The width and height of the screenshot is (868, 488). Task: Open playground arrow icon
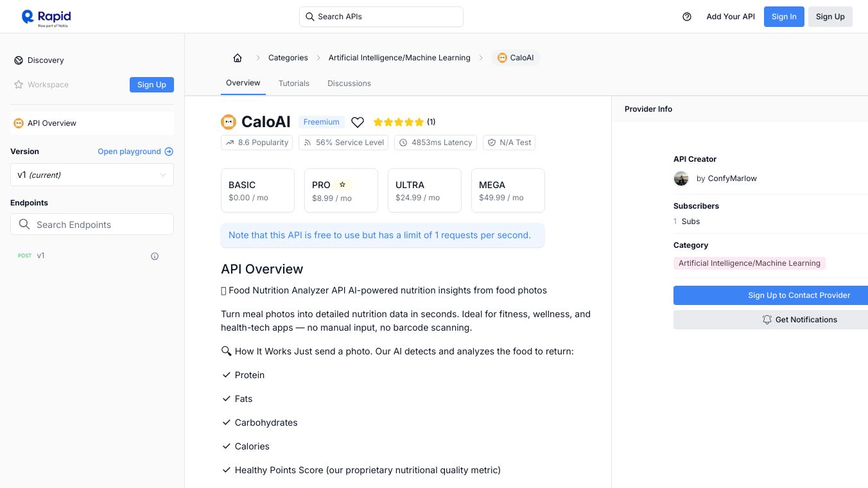pos(169,152)
